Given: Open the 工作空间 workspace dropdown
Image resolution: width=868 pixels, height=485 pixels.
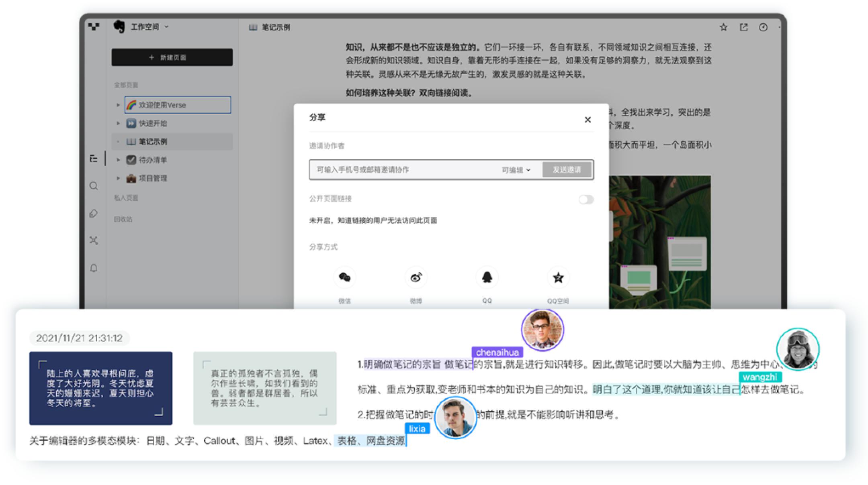Looking at the screenshot, I should (149, 27).
